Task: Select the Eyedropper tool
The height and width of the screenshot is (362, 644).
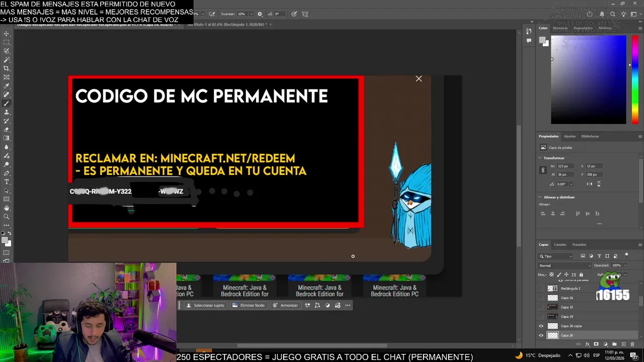Action: coord(7,86)
